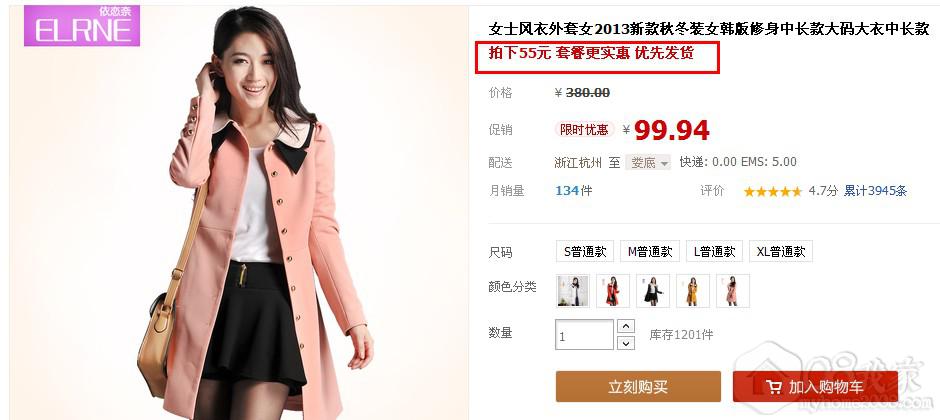Select the red coat color option
Image resolution: width=940 pixels, height=420 pixels.
coord(613,291)
